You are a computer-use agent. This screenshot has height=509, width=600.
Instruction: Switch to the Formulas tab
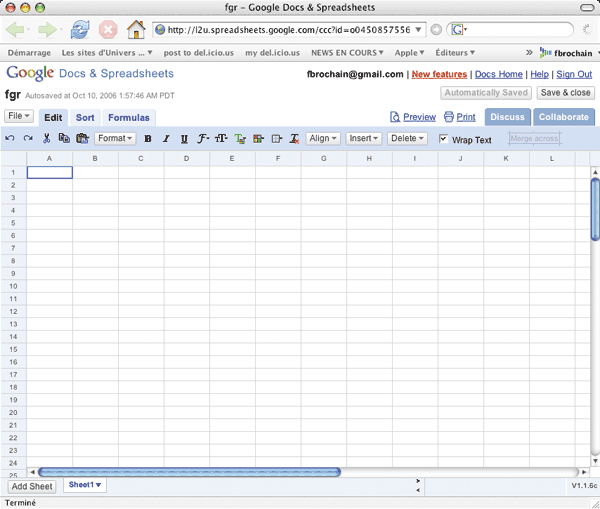[x=129, y=118]
